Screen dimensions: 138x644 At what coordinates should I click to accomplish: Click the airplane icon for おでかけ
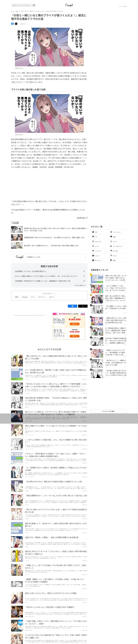pyautogui.click(x=111, y=251)
